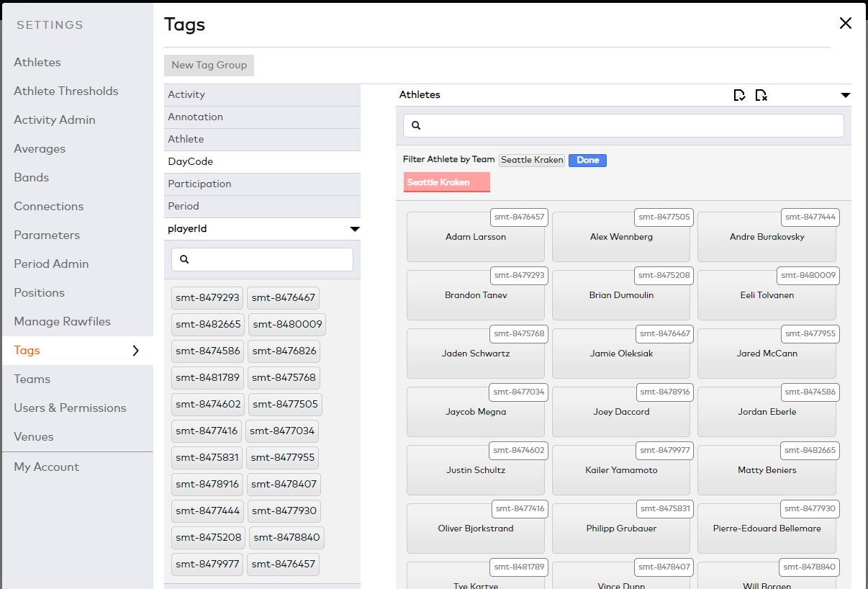Remove the pink Seattle Kraken filter chip
The image size is (868, 589).
click(446, 181)
